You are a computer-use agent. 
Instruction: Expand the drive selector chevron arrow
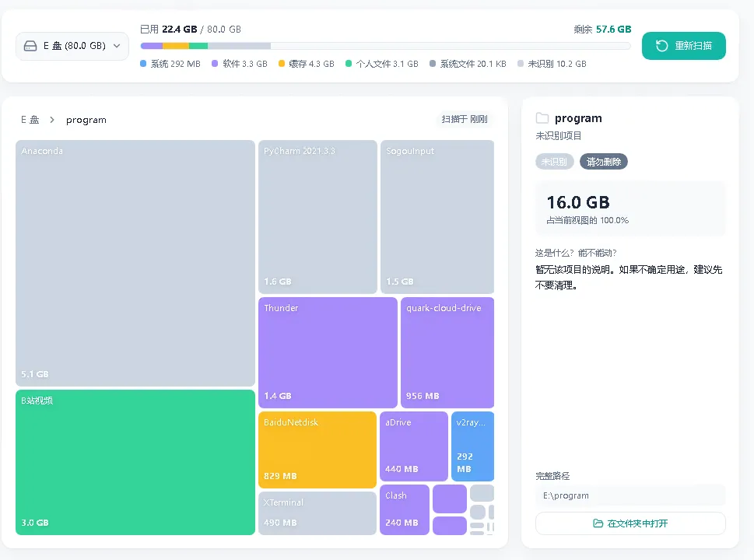coord(117,46)
